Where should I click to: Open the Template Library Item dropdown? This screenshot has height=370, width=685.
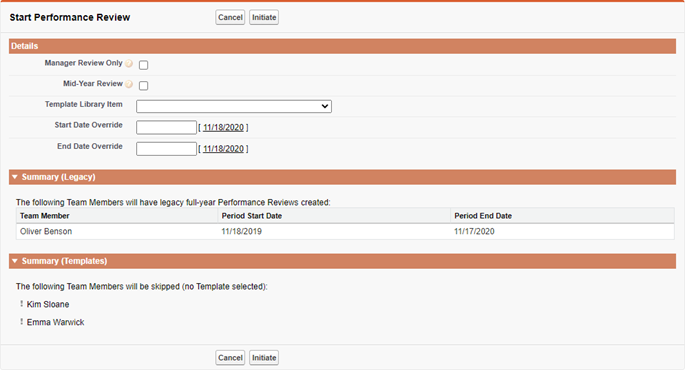click(x=234, y=106)
